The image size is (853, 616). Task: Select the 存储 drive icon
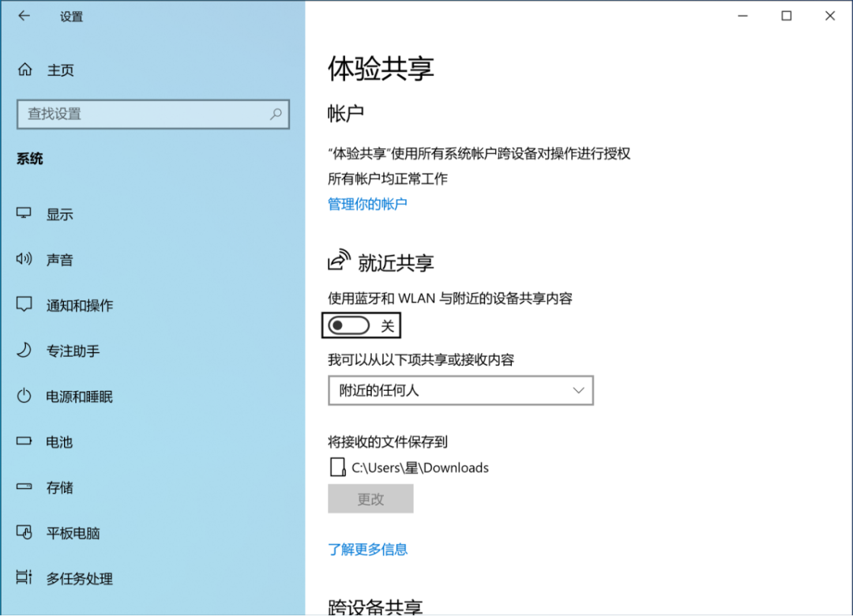[24, 486]
